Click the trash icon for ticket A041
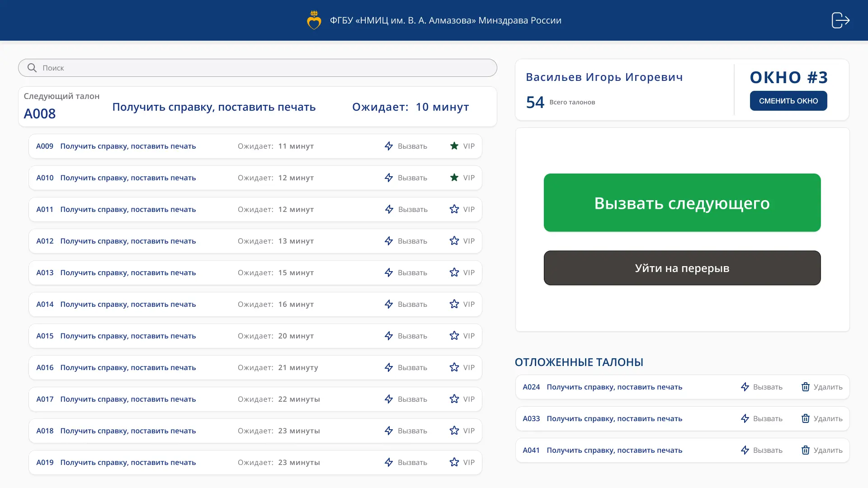Viewport: 868px width, 488px height. pos(806,450)
